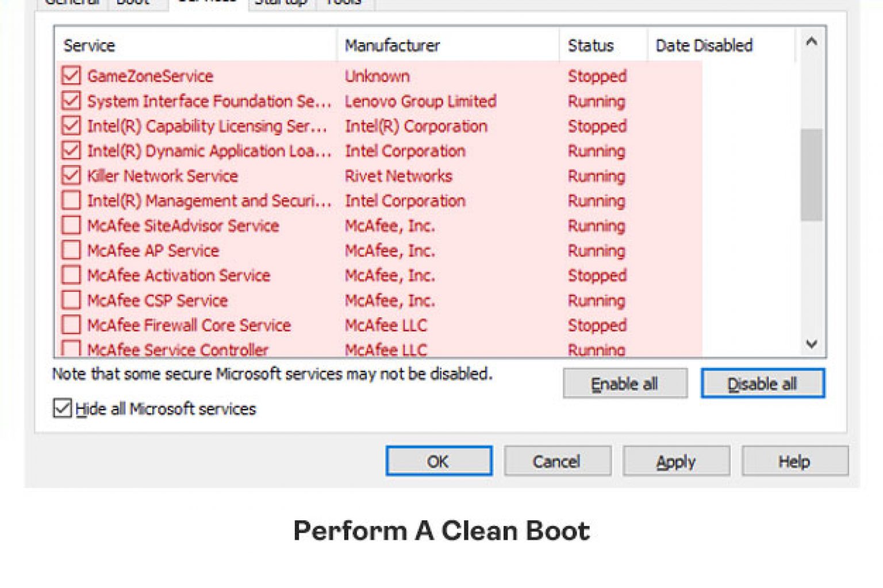Disable the Killer Network Service checkbox
This screenshot has width=883, height=588.
tap(71, 176)
